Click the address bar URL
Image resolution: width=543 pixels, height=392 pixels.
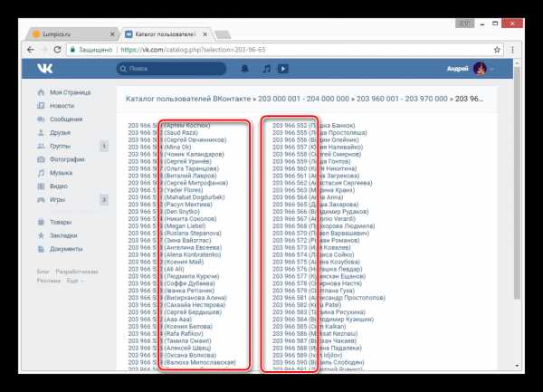click(x=193, y=50)
